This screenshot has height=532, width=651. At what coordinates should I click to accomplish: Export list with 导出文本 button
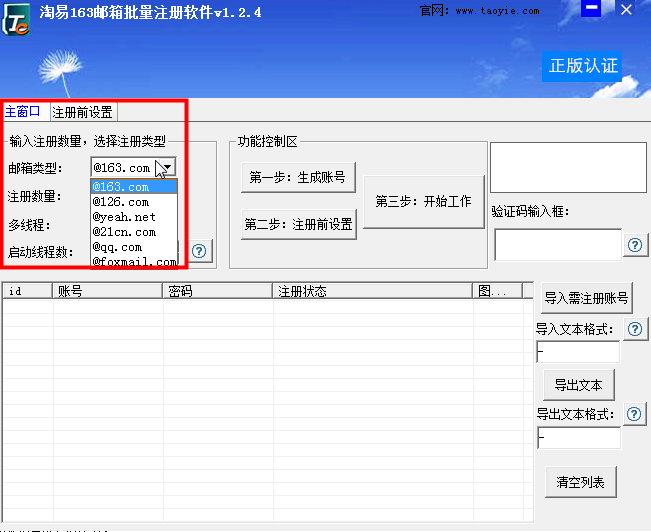click(578, 385)
